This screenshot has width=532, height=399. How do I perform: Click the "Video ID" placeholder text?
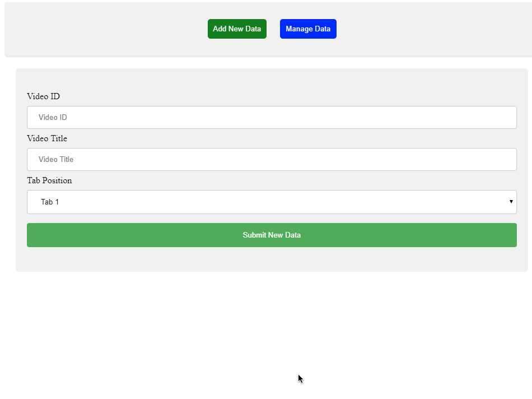click(53, 118)
